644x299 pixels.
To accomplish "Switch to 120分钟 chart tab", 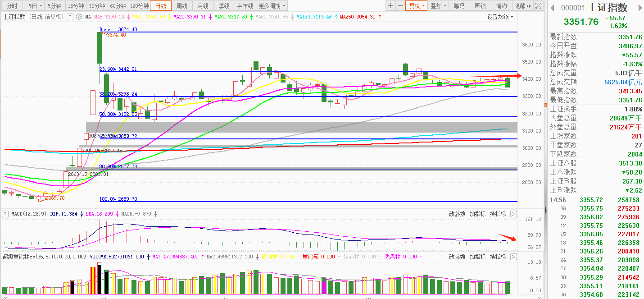I will point(139,6).
